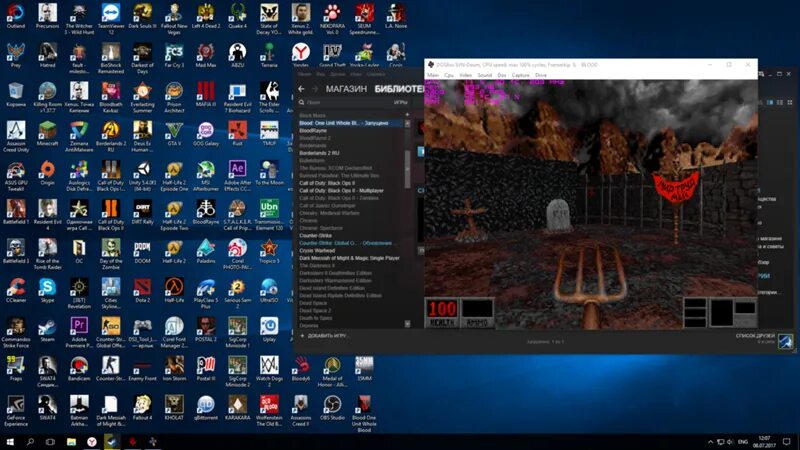Open the CCleaner desktop icon

pyautogui.click(x=16, y=291)
